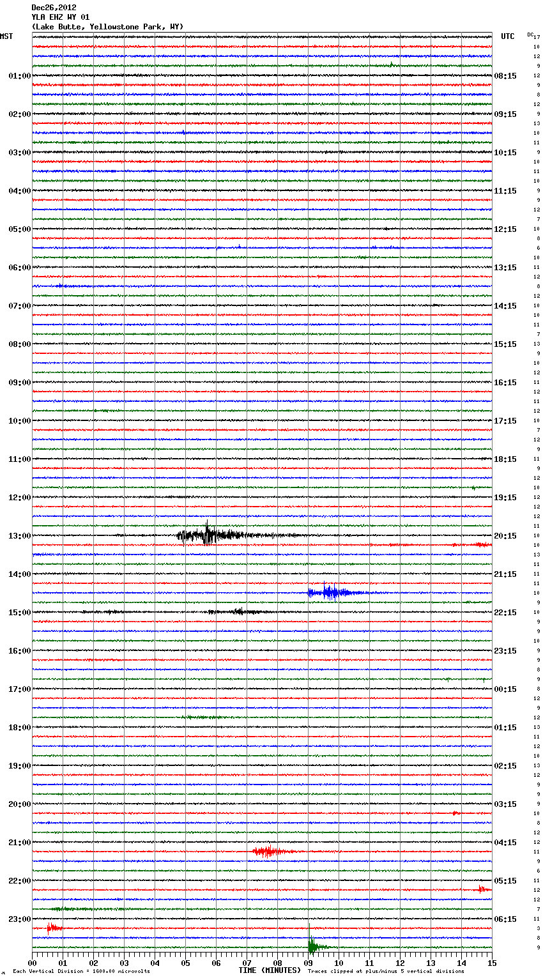
Task: Click the 20:15 UTC time label
Action: click(505, 536)
